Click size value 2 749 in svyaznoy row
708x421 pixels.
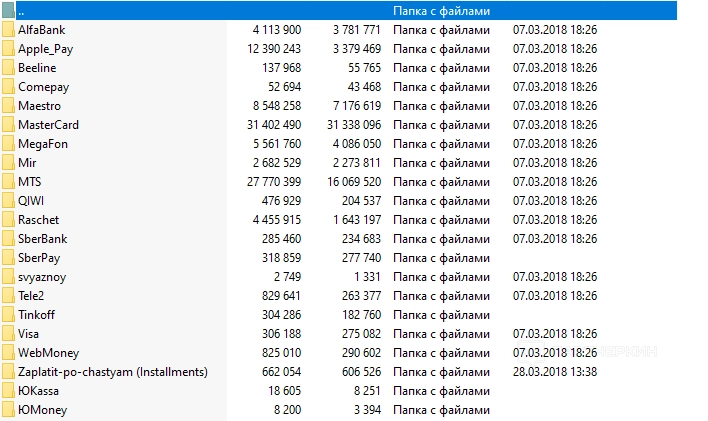[x=287, y=276]
